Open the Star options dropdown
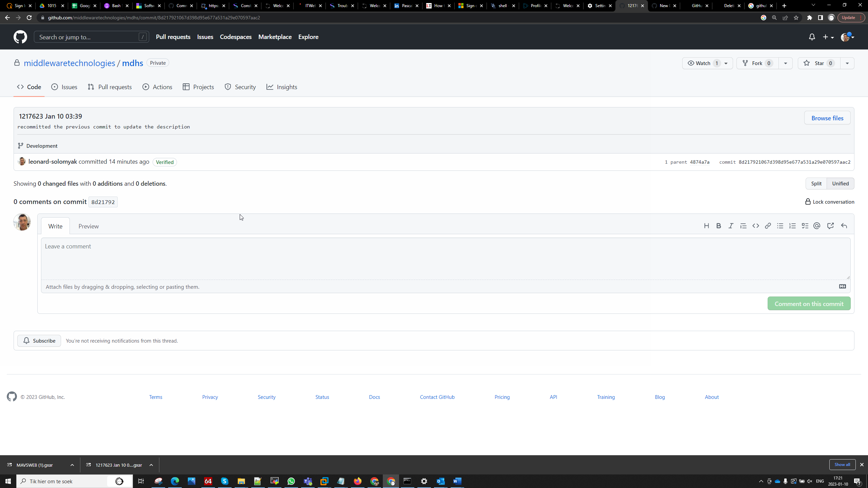 coord(847,63)
